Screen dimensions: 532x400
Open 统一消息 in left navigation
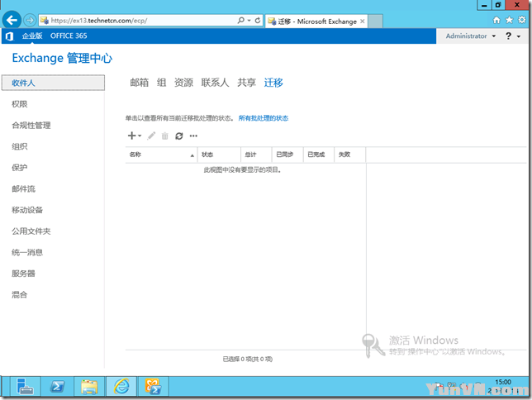pos(27,252)
